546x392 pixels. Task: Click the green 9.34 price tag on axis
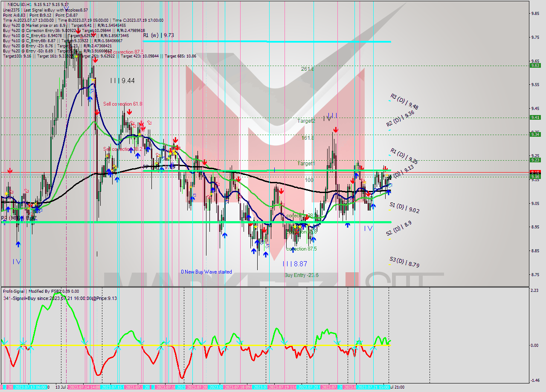tap(535, 134)
